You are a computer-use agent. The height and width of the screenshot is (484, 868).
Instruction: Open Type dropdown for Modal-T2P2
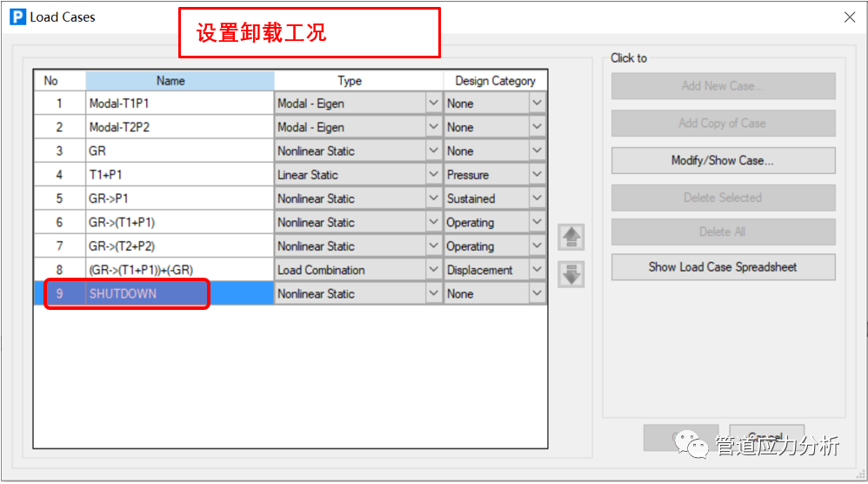point(433,127)
